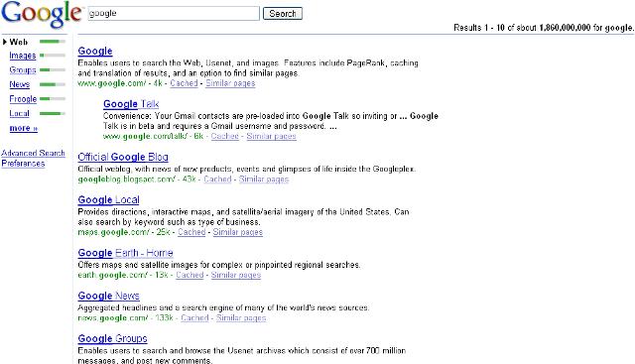This screenshot has width=635, height=364.
Task: Open the Local search category
Action: pyautogui.click(x=20, y=113)
